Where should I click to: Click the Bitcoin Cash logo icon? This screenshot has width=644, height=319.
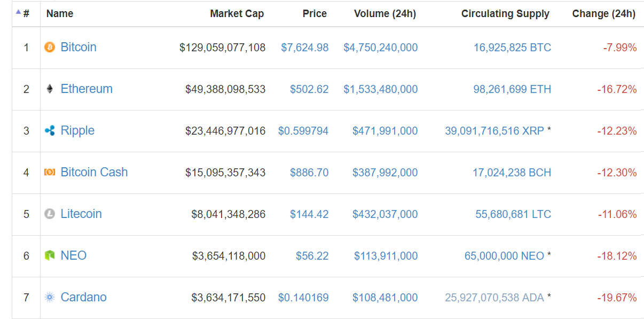[x=50, y=172]
